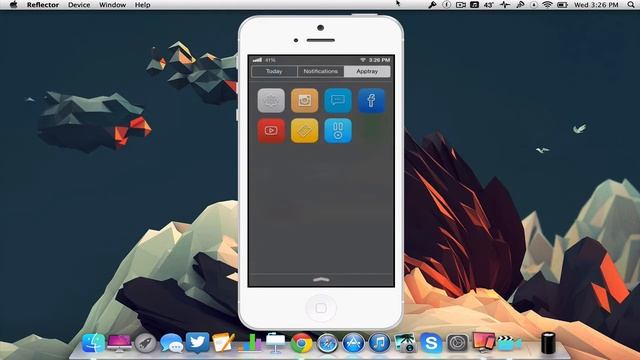Open the Wi-Fi status menu
The image size is (640, 360).
click(x=547, y=5)
